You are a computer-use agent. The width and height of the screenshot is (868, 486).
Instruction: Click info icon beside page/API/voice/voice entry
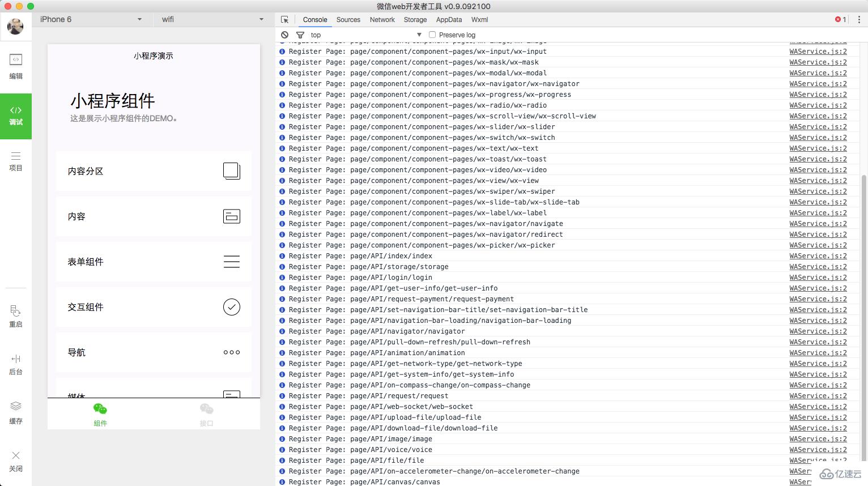click(282, 450)
